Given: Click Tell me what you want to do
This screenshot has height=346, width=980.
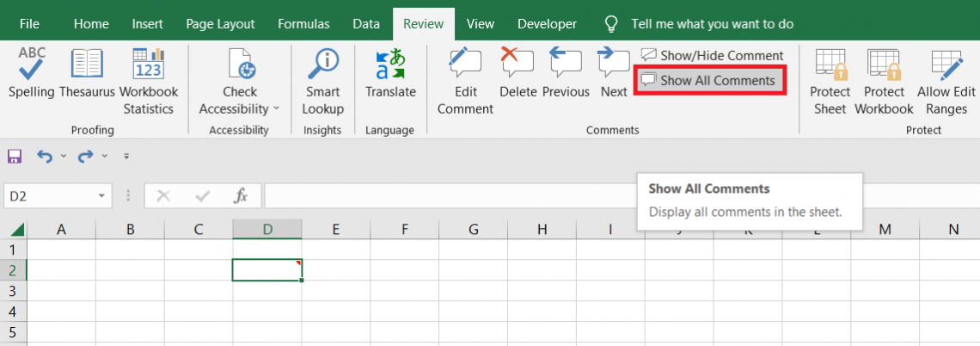Looking at the screenshot, I should coord(711,24).
